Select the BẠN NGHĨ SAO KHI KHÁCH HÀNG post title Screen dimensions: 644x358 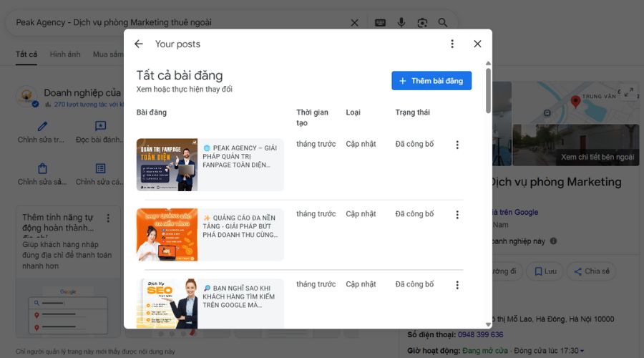pos(238,296)
